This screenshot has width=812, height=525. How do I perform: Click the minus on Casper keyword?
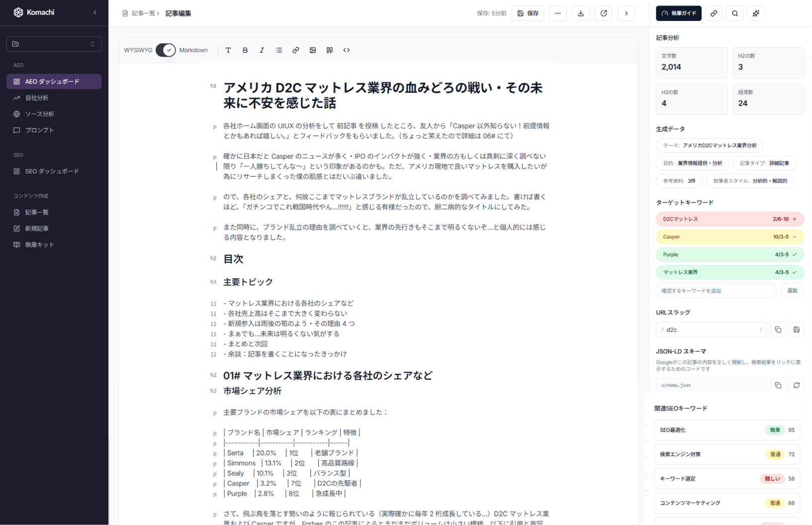pyautogui.click(x=795, y=237)
